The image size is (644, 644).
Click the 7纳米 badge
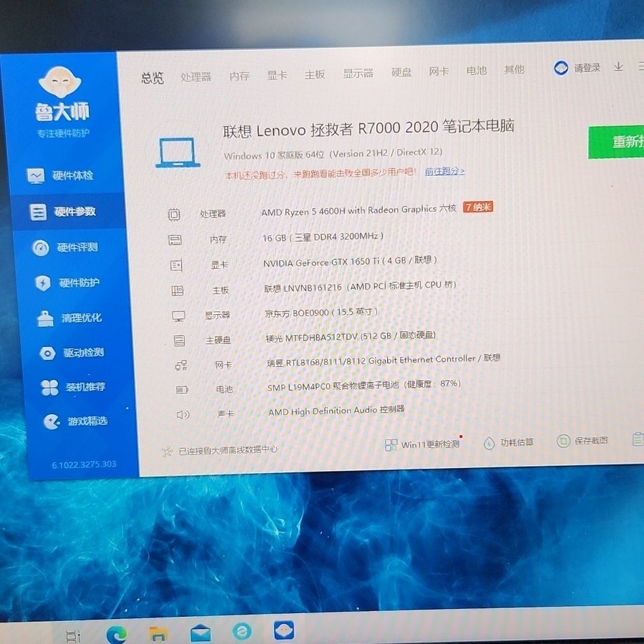478,207
